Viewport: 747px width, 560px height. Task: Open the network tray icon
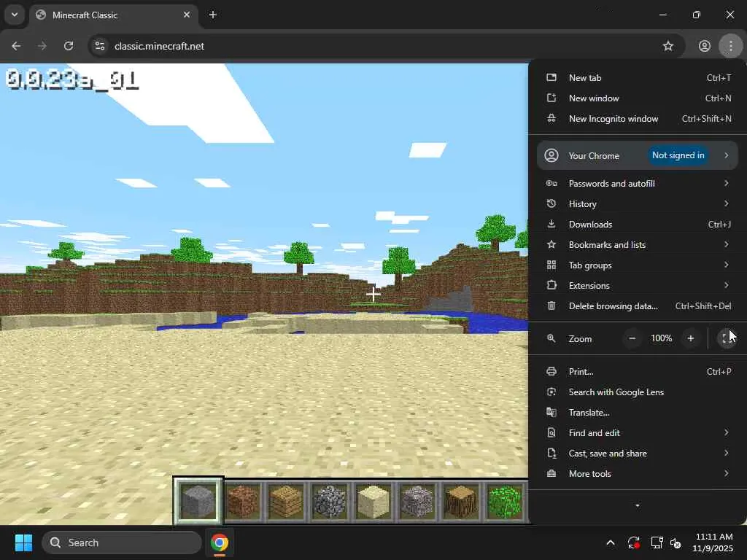(657, 542)
